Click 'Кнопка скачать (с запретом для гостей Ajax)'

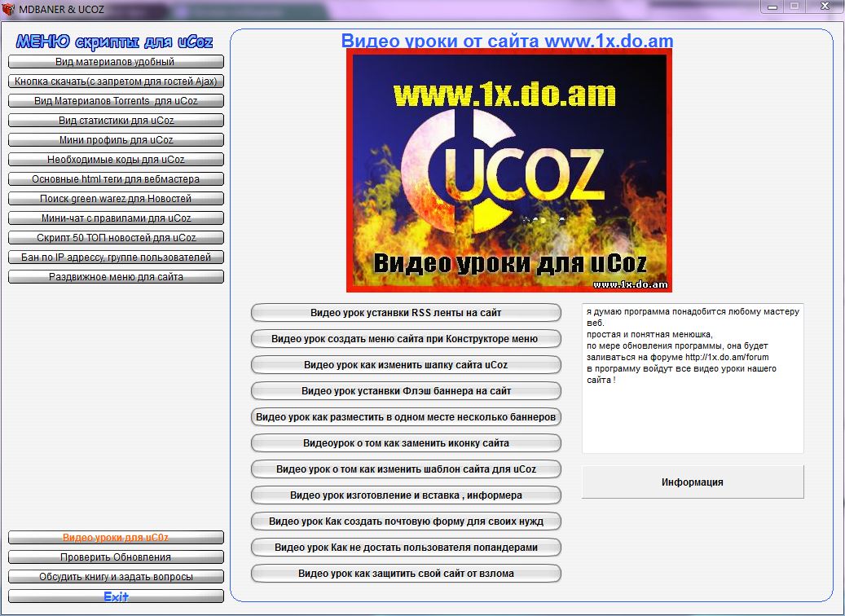click(x=116, y=81)
